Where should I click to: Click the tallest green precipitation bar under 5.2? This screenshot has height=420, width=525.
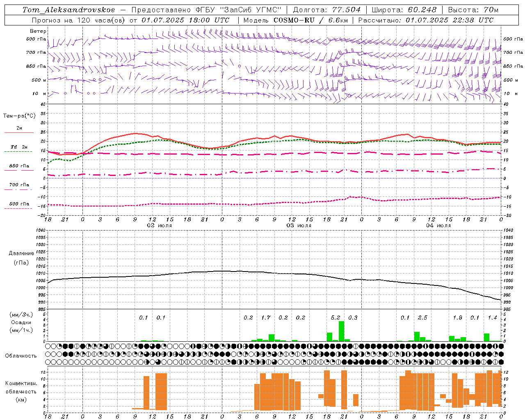click(341, 331)
